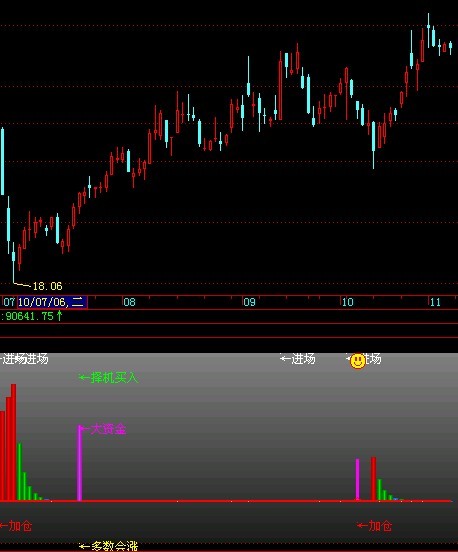Click the 07 month marker on date axis
458x552 pixels.
pyautogui.click(x=9, y=302)
